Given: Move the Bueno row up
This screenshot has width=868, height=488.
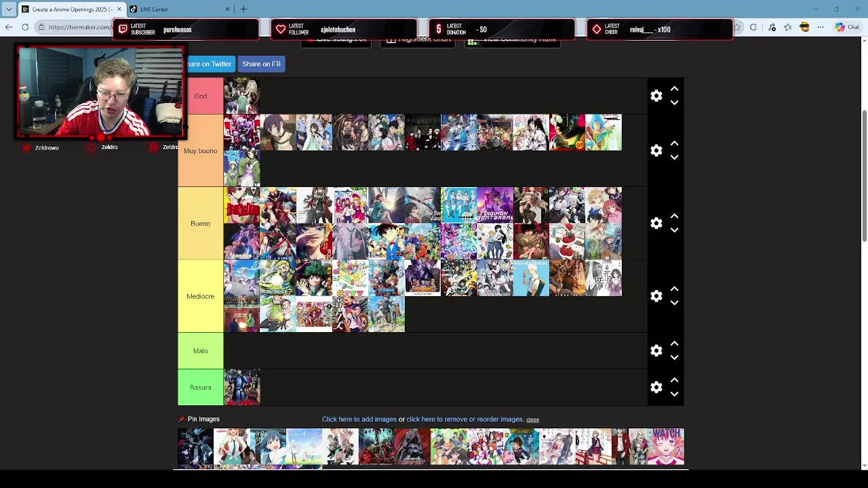Looking at the screenshot, I should [674, 216].
